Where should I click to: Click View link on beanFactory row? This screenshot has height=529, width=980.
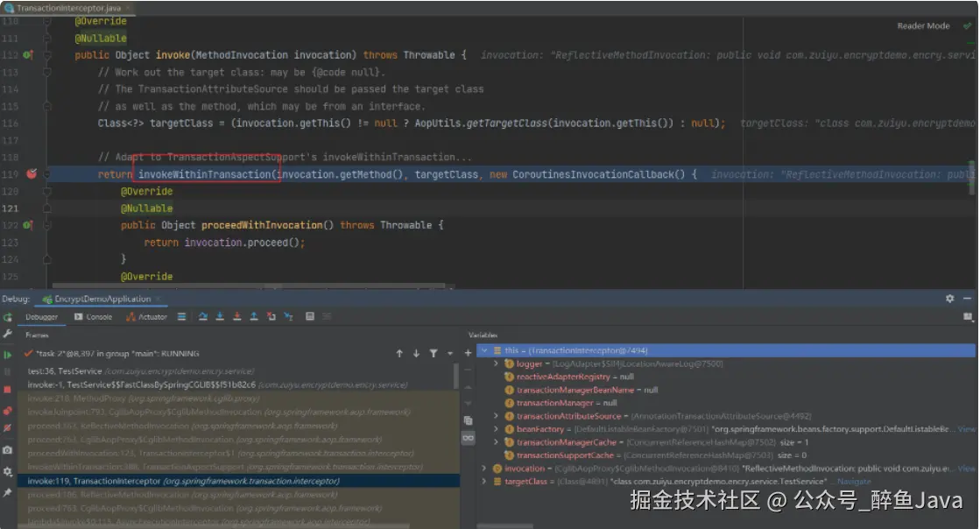[x=966, y=429]
